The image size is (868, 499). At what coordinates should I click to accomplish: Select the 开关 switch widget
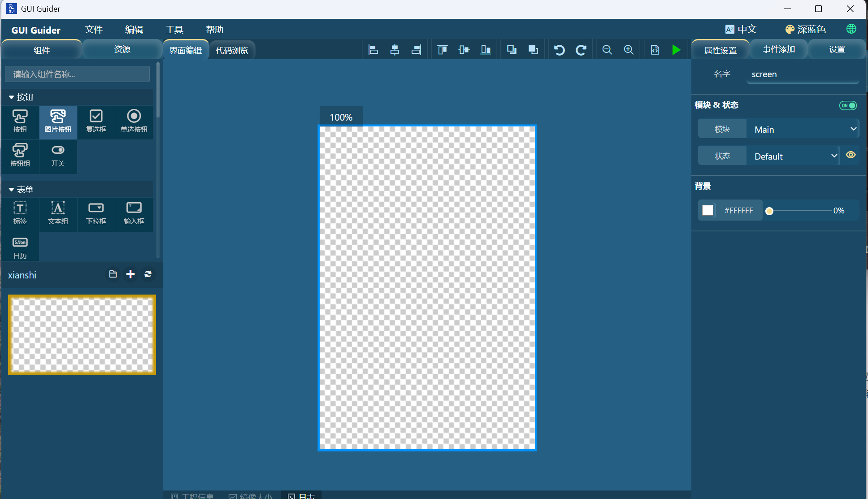point(58,156)
